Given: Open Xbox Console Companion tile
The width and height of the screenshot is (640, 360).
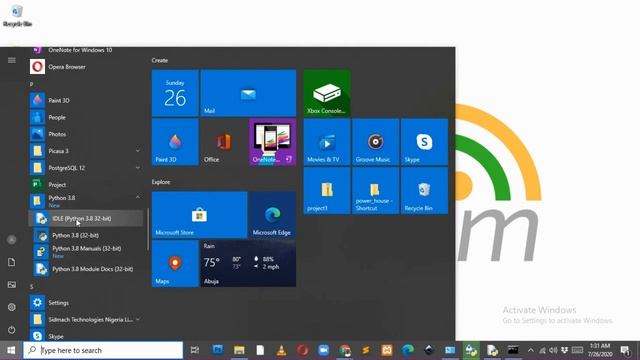Looking at the screenshot, I should (x=327, y=93).
